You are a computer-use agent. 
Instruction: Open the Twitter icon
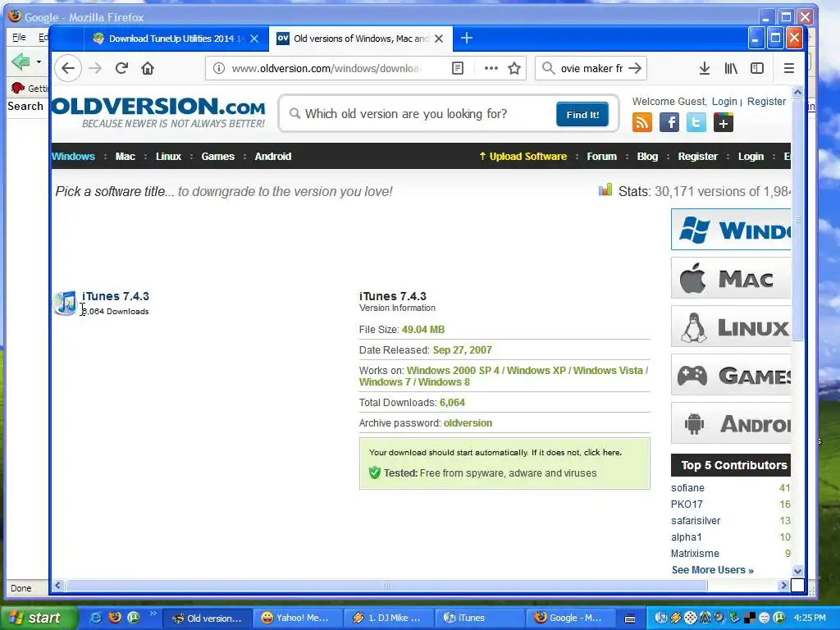pos(696,123)
